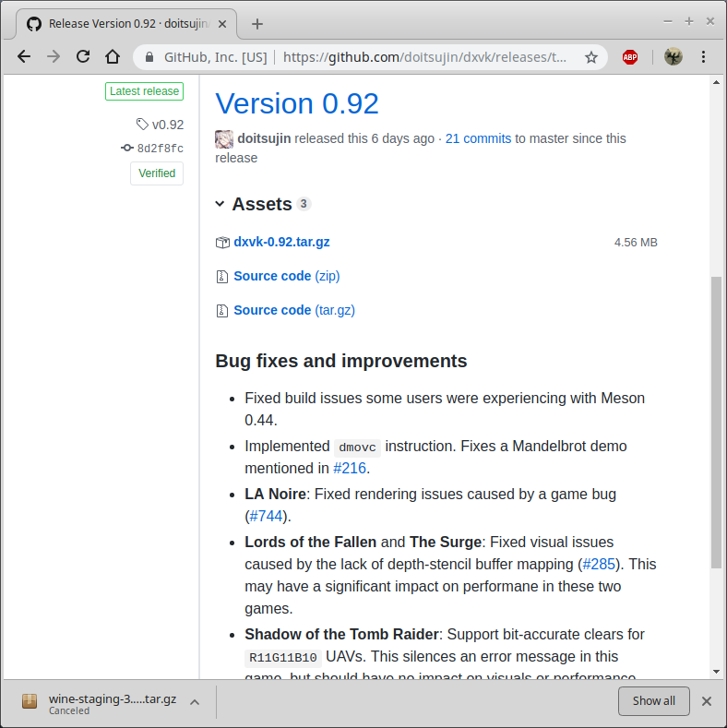Open the Adblock Plus extension icon
The image size is (727, 728).
(x=630, y=57)
